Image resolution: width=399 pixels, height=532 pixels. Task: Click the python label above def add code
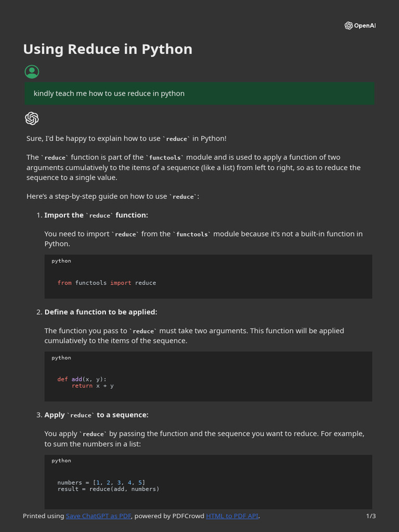tap(61, 358)
